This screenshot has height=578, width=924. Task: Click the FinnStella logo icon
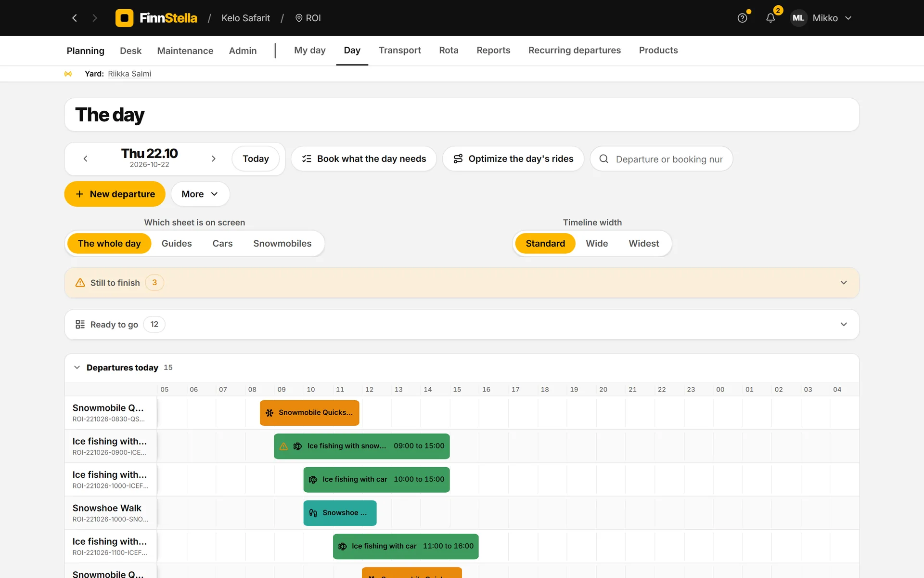pos(124,18)
